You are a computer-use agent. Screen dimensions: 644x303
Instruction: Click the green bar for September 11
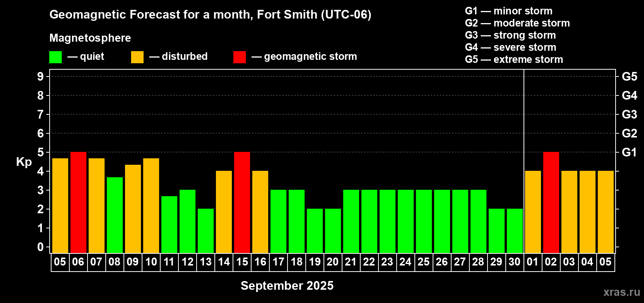pyautogui.click(x=169, y=225)
